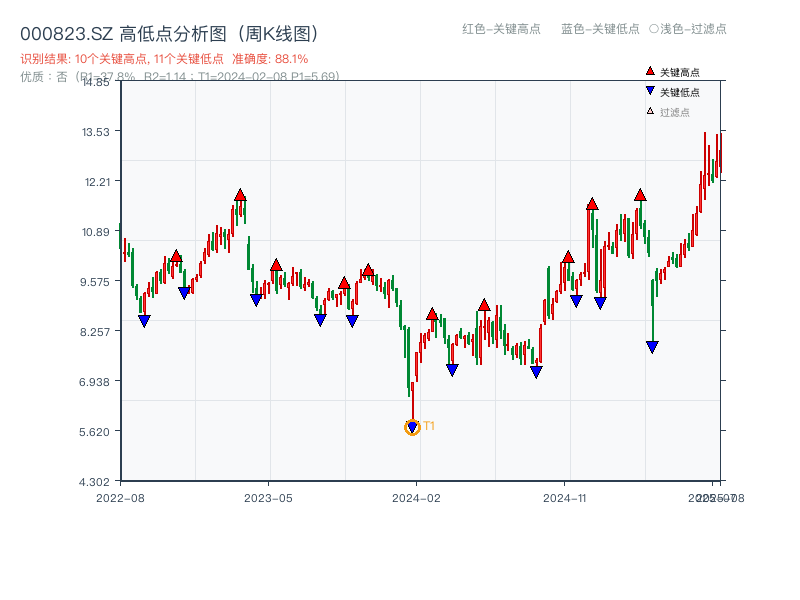Image resolution: width=800 pixels, height=600 pixels.
Task: Click the red 关键高点 legend triangle
Action: (x=650, y=72)
